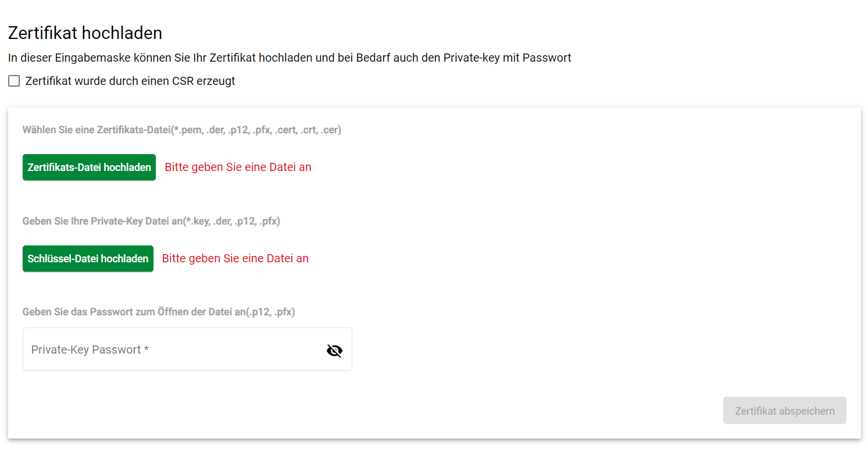The height and width of the screenshot is (449, 868).
Task: Click the green certificate upload button
Action: (x=89, y=167)
